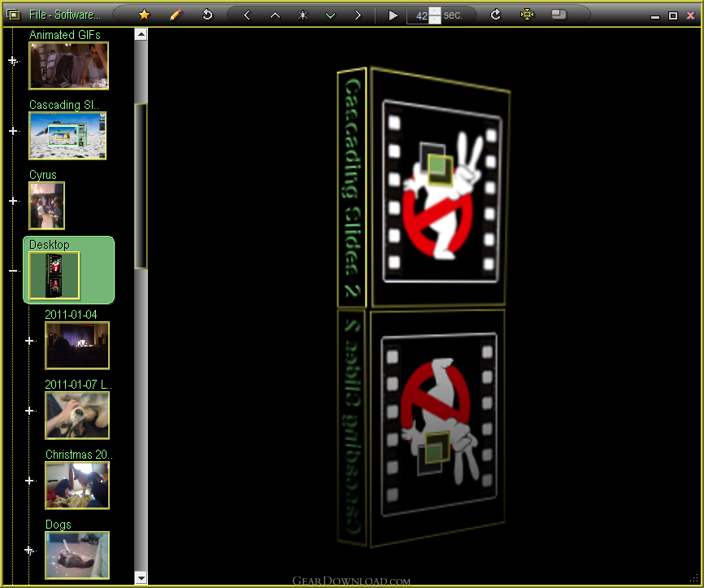Viewport: 704px width, 588px height.
Task: Open the File - Software menu
Action: 65,15
